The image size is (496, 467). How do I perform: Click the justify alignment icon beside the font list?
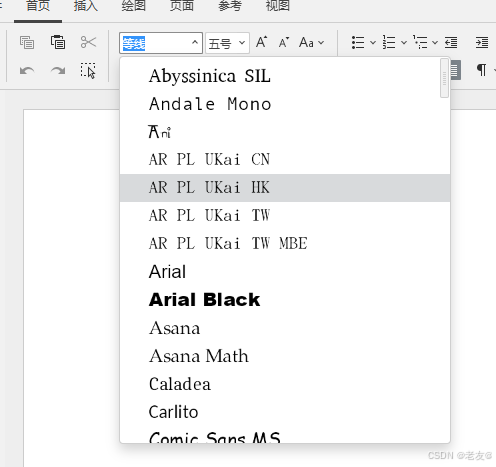click(455, 70)
